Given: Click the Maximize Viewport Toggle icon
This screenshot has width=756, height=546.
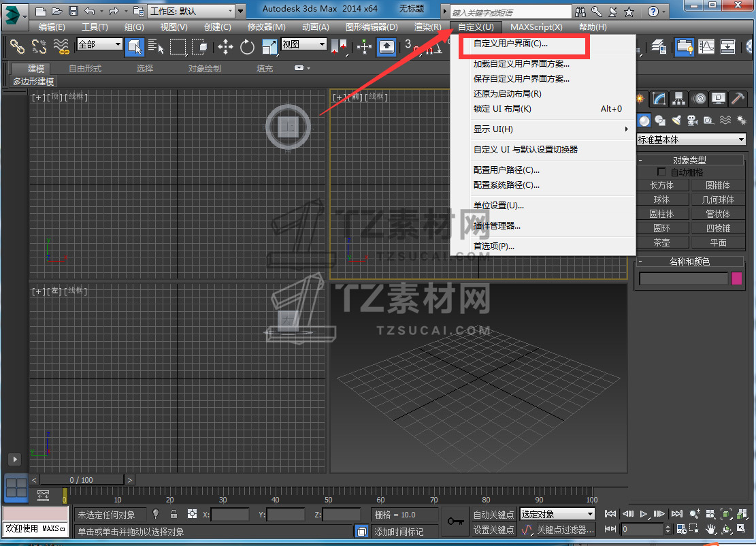Looking at the screenshot, I should (742, 529).
